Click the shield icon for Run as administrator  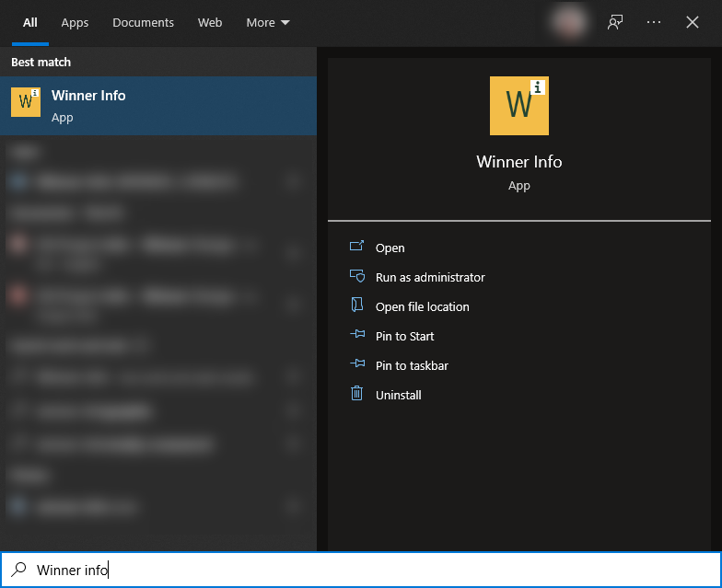click(x=357, y=277)
